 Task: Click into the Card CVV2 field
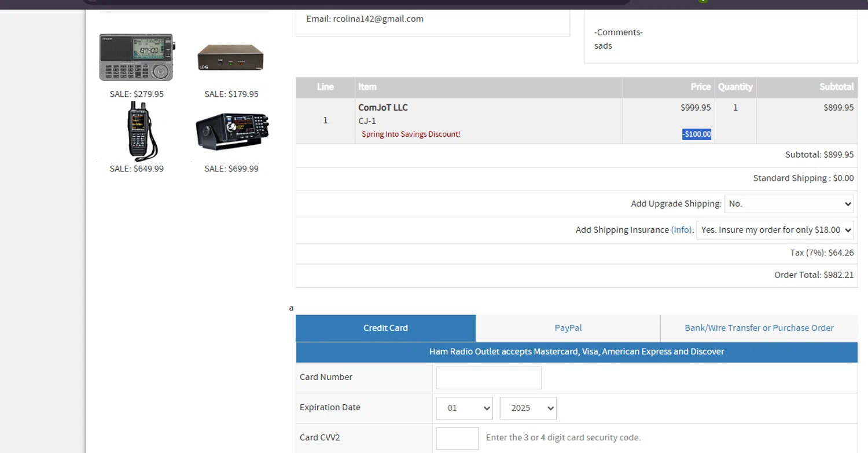[457, 438]
